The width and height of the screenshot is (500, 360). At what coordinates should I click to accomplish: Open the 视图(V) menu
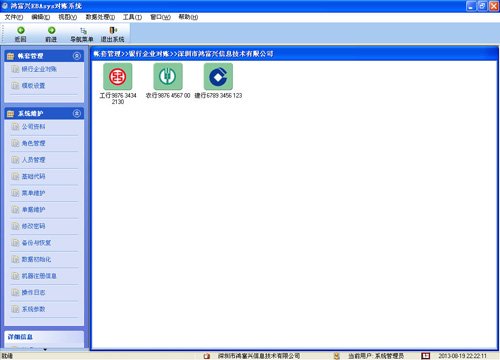click(68, 17)
